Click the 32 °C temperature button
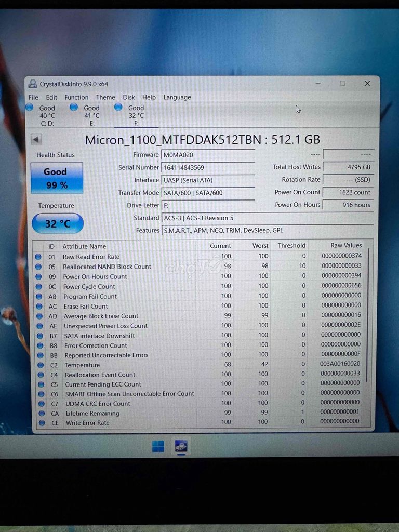The width and height of the screenshot is (399, 532). 57,223
